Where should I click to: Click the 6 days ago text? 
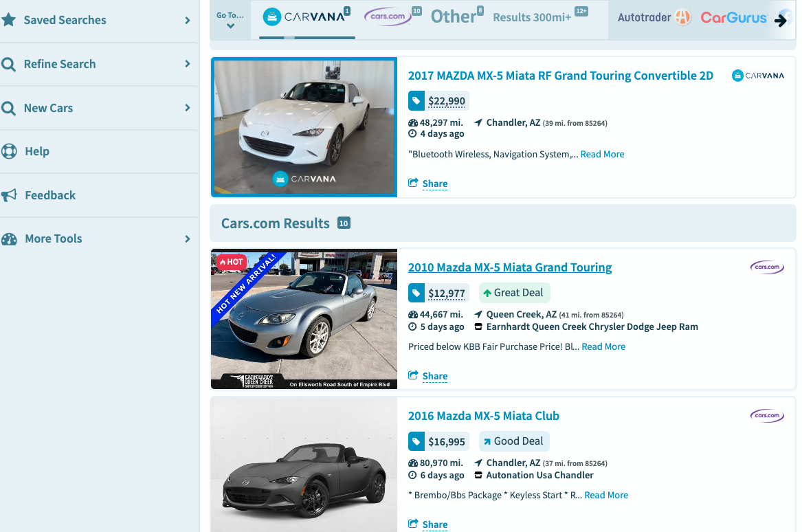[x=442, y=475]
